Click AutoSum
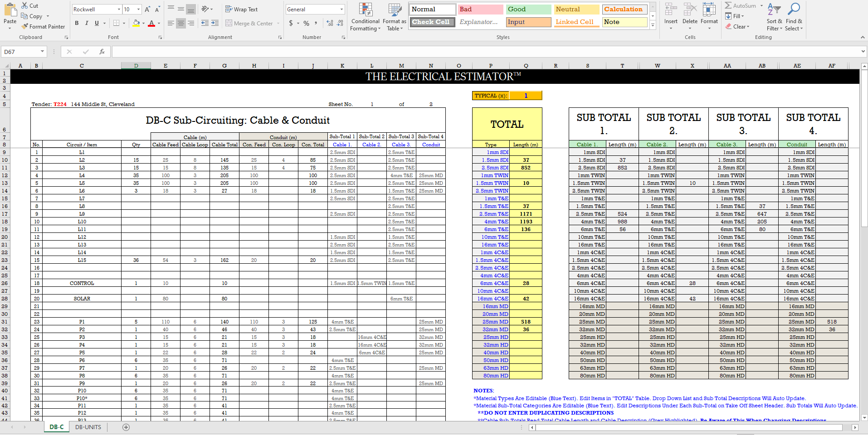Image resolution: width=868 pixels, height=435 pixels. tap(741, 6)
